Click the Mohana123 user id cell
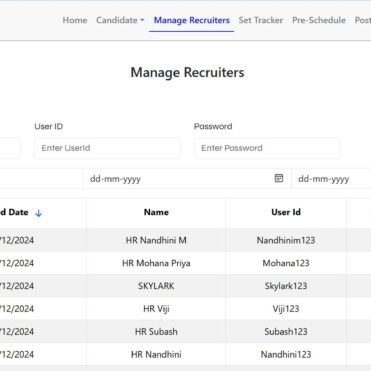 coord(286,263)
